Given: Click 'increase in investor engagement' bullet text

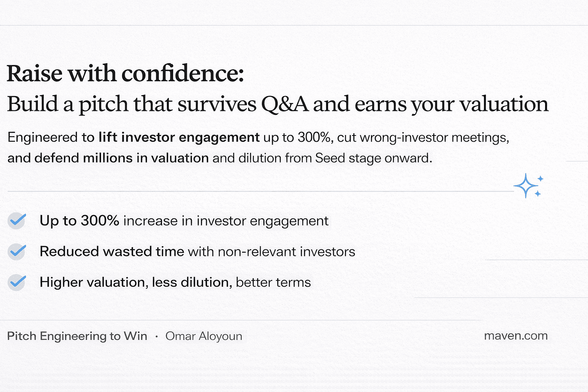Looking at the screenshot, I should click(226, 221).
